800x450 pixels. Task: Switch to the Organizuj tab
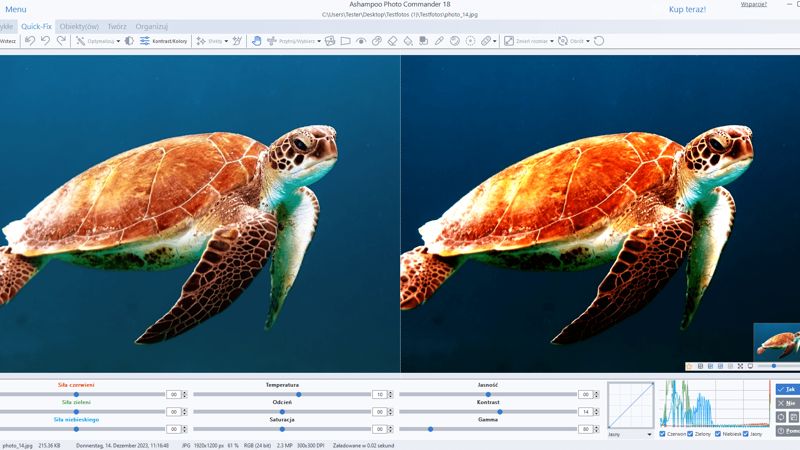pos(152,27)
